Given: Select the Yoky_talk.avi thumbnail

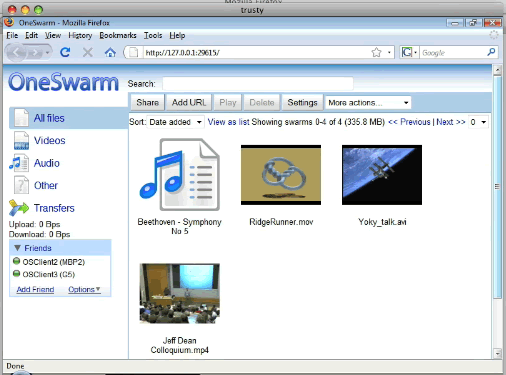Looking at the screenshot, I should [382, 175].
